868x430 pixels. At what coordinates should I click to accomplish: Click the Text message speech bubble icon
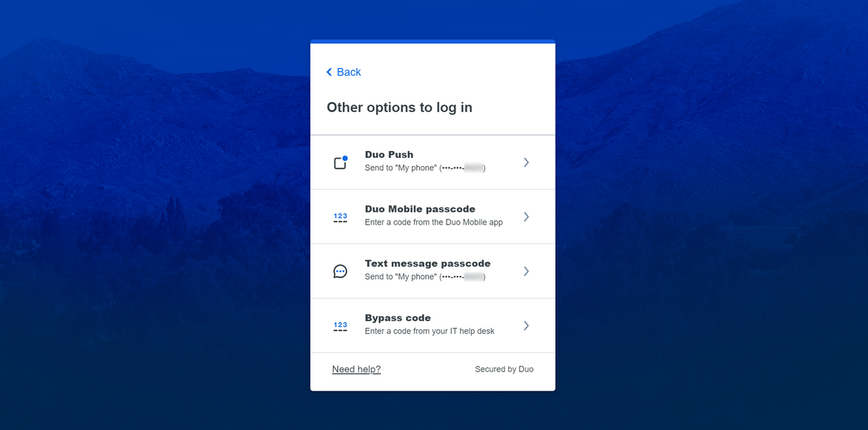(x=340, y=271)
